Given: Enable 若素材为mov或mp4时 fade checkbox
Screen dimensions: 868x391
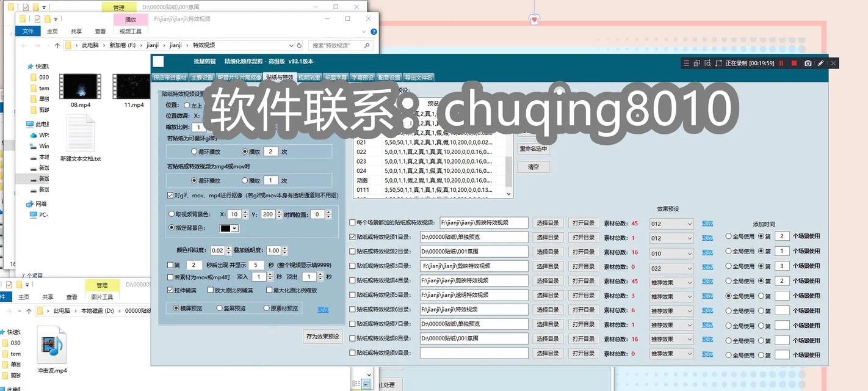Looking at the screenshot, I should (x=170, y=277).
